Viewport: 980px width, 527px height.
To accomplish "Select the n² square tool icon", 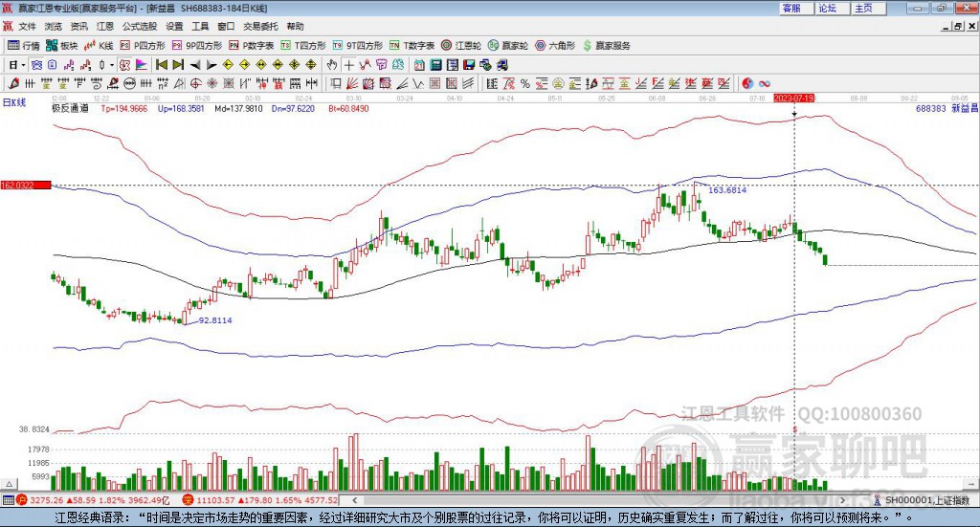I will coord(163,83).
